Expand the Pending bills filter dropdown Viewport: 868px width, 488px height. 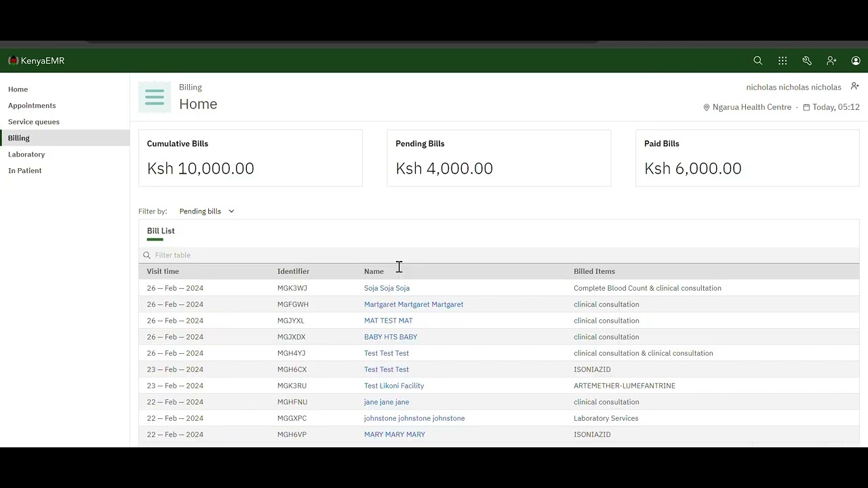(207, 211)
